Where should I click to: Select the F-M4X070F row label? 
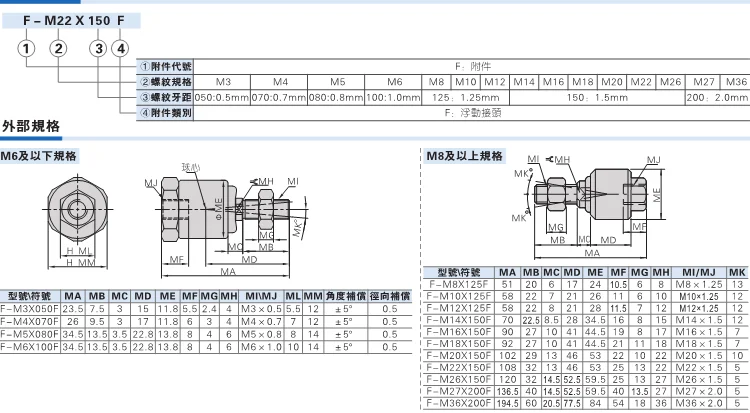tap(30, 322)
